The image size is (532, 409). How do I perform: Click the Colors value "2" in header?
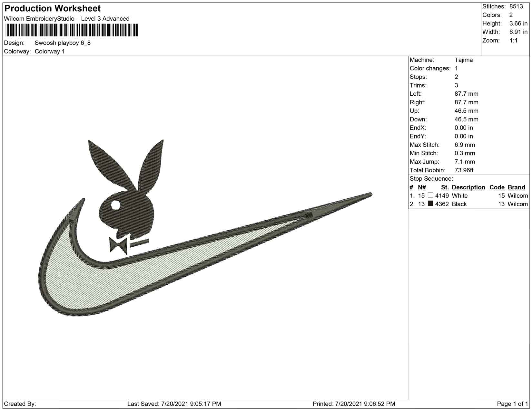tap(511, 15)
